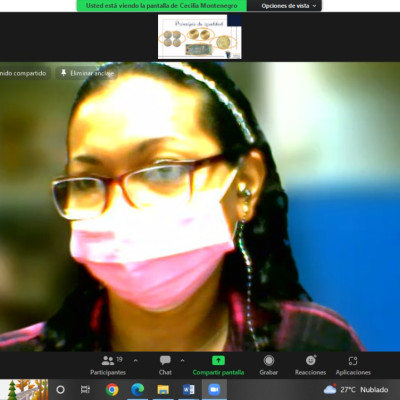Open the weather widget showing 27°C Nublado

click(x=356, y=389)
